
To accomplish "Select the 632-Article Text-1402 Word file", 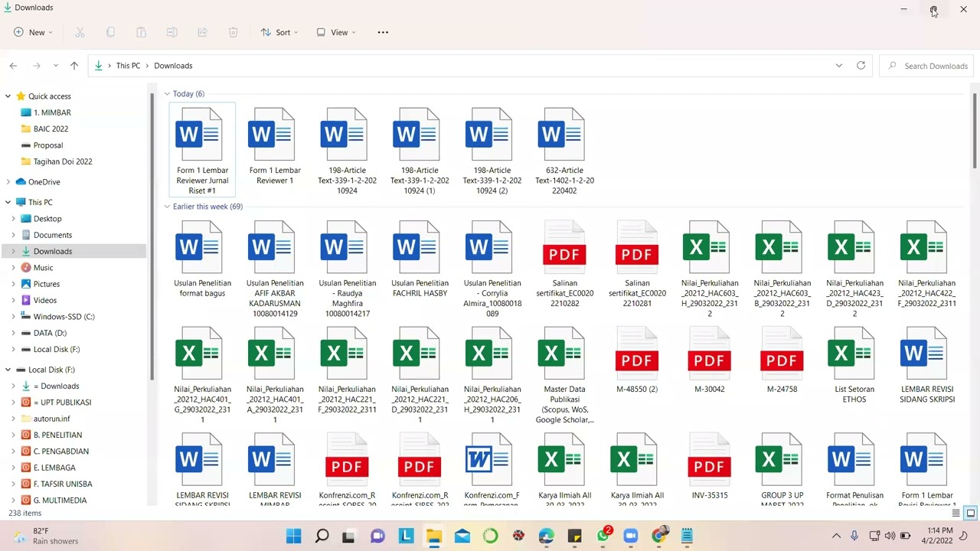I will (564, 151).
